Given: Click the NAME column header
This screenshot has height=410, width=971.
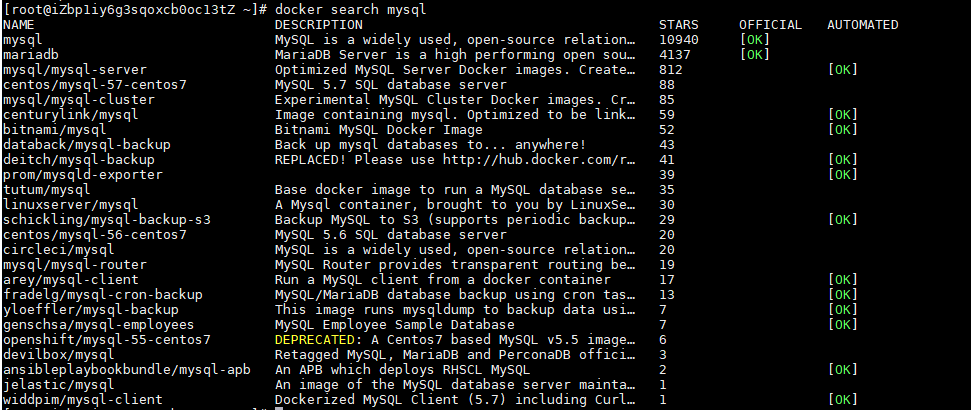Looking at the screenshot, I should click(19, 25).
